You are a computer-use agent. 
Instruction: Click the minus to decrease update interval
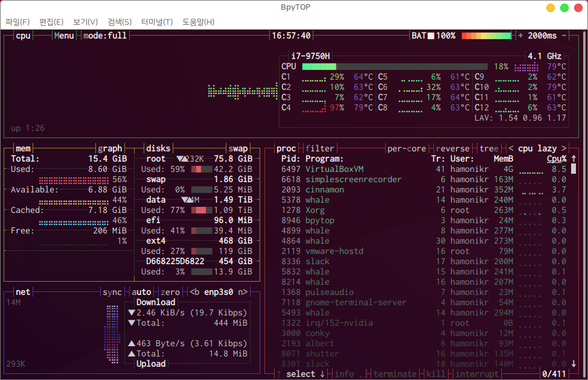[x=564, y=36]
